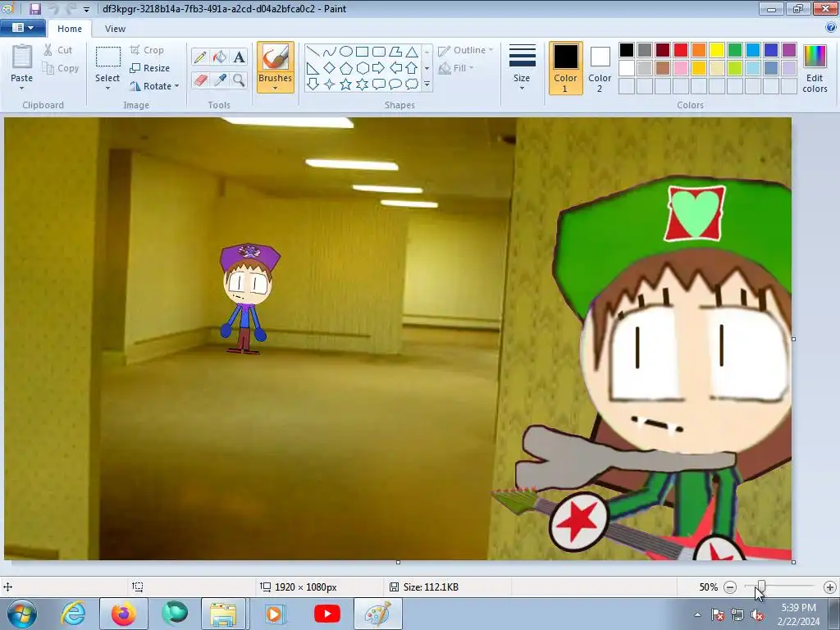Click the Copy button
The height and width of the screenshot is (630, 840).
(61, 69)
